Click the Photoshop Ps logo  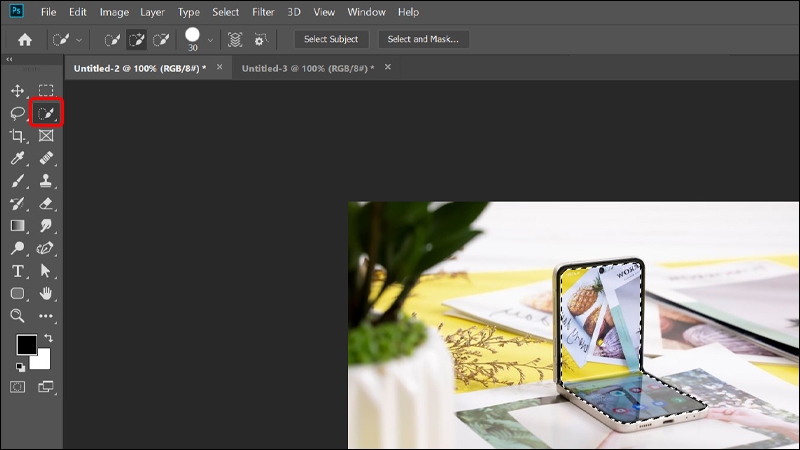pos(16,11)
